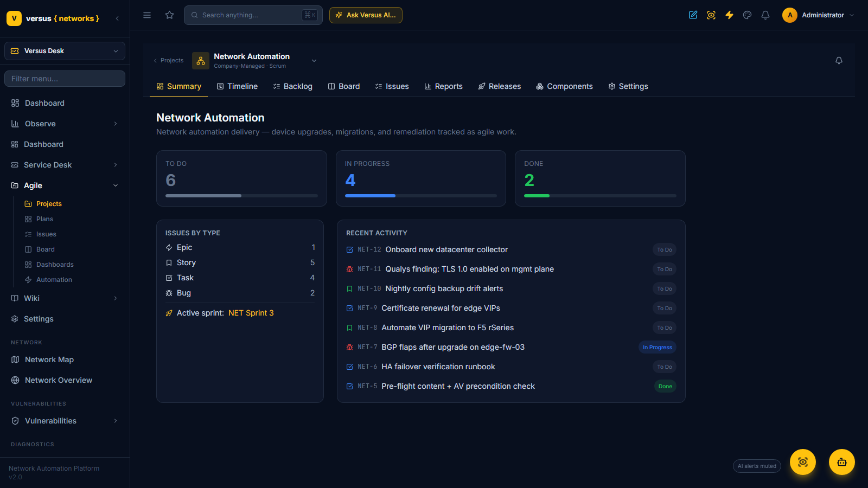
Task: Click the In Progress count progress bar
Action: click(421, 195)
